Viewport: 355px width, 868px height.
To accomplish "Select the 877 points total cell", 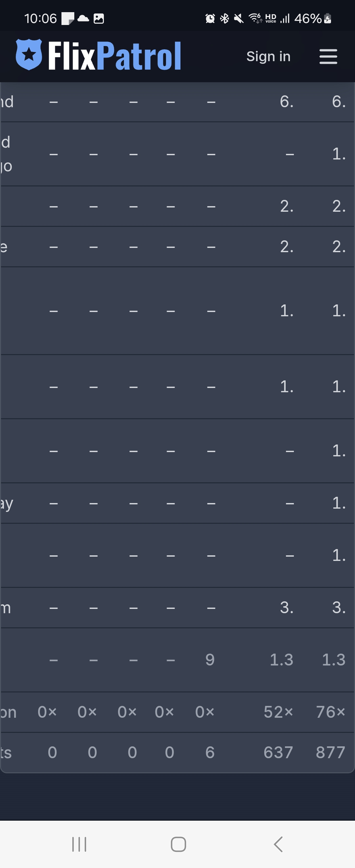I will 330,752.
